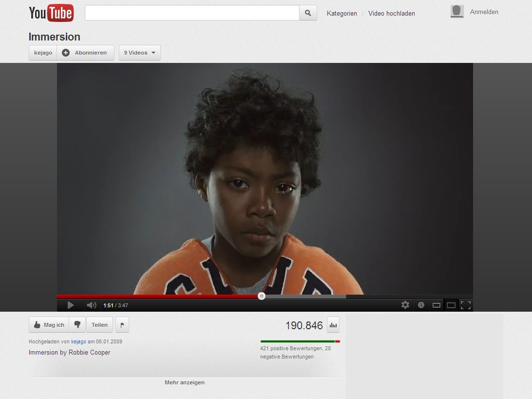Switch to small player size

[437, 305]
